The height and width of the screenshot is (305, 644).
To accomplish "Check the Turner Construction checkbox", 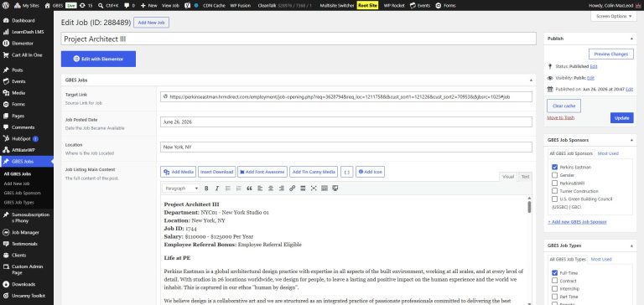I will click(555, 191).
